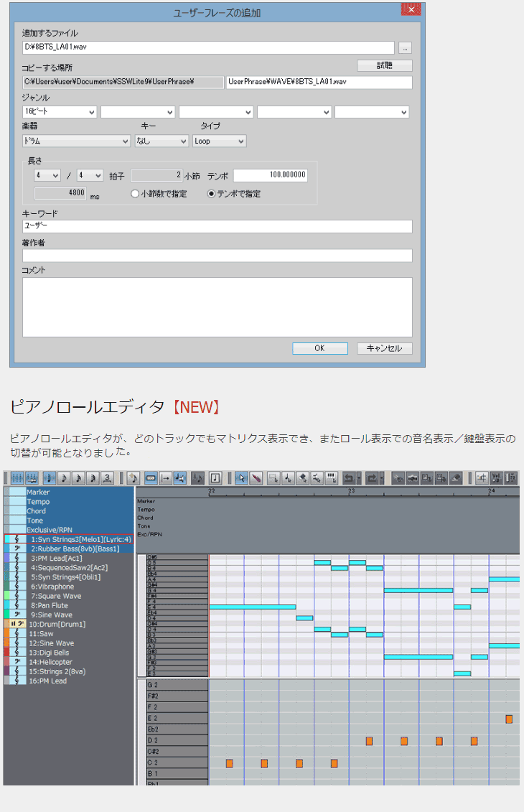Click the redo arrow icon
Image resolution: width=524 pixels, height=812 pixels.
(372, 478)
